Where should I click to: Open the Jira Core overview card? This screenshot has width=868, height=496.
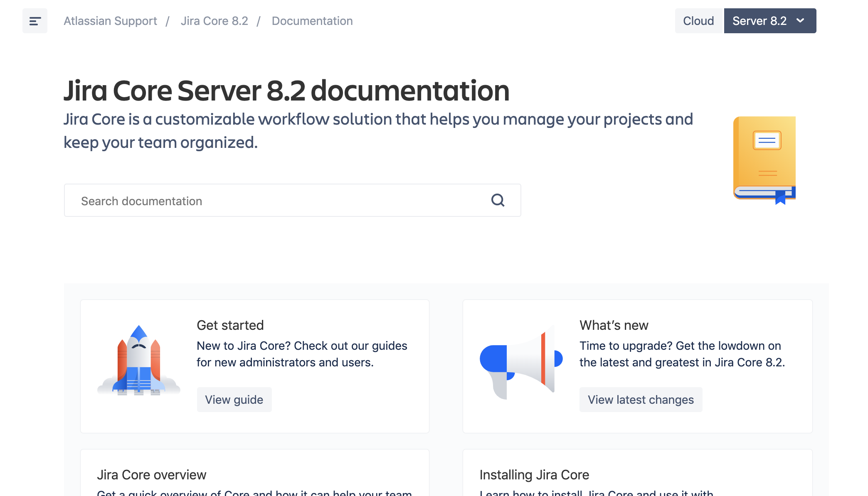(151, 475)
